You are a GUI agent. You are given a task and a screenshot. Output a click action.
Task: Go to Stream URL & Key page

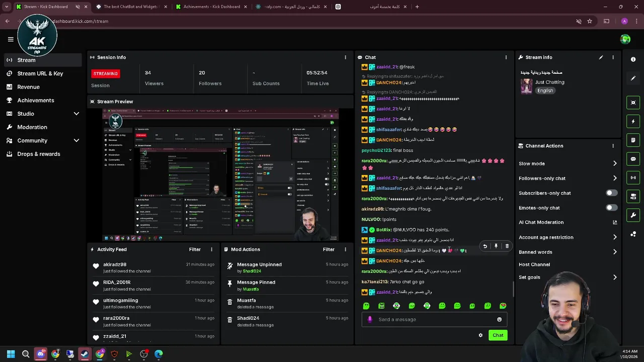click(x=40, y=73)
